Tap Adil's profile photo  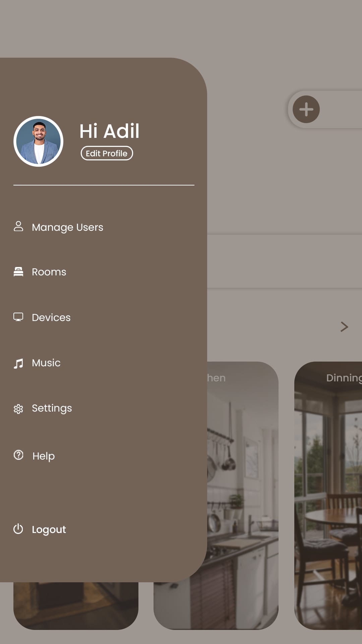39,142
